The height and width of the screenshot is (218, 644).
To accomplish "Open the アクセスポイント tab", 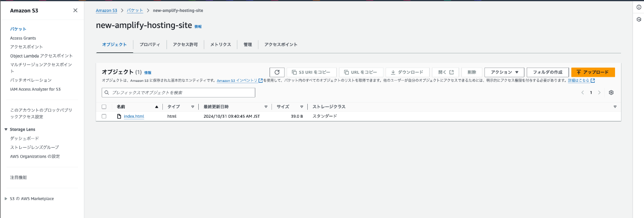I will [281, 45].
